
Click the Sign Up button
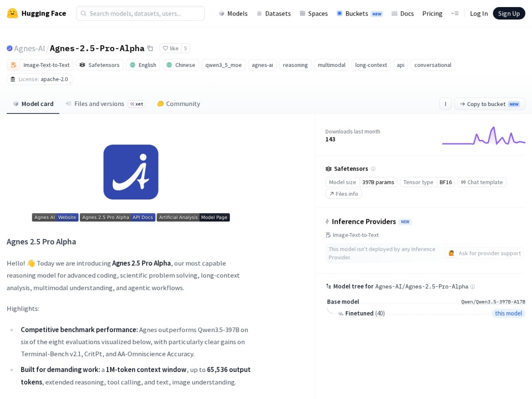(509, 13)
